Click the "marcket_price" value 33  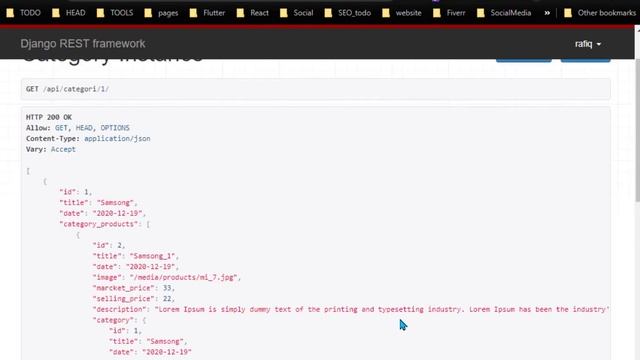click(167, 288)
